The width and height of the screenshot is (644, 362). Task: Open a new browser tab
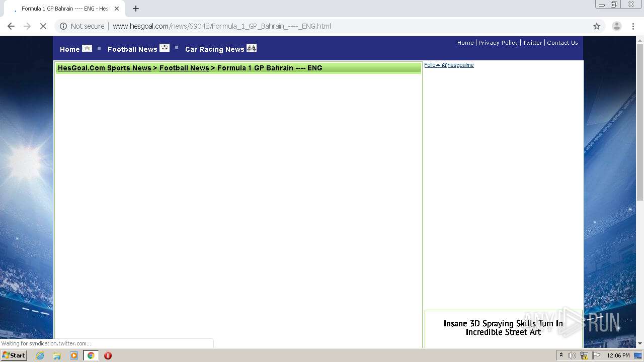(136, 9)
